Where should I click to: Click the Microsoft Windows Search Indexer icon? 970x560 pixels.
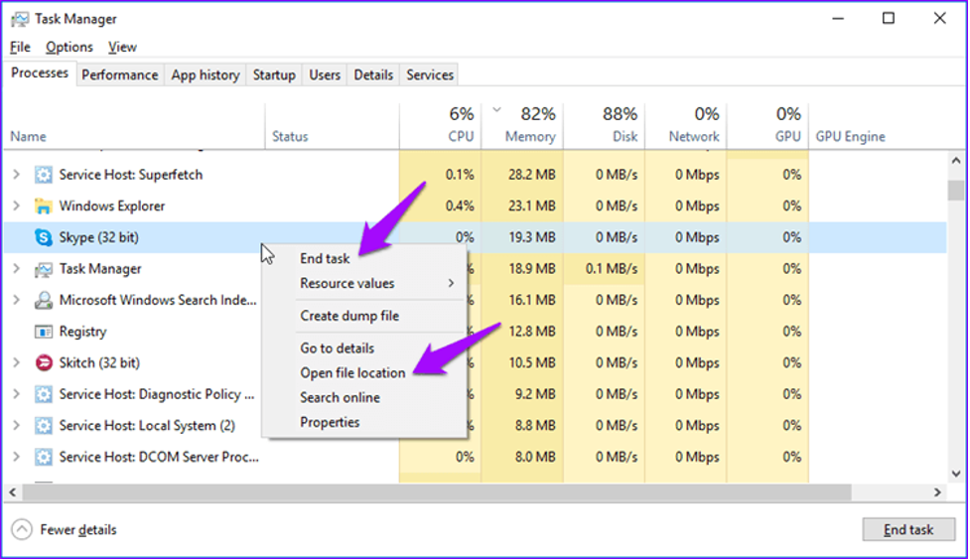point(44,300)
